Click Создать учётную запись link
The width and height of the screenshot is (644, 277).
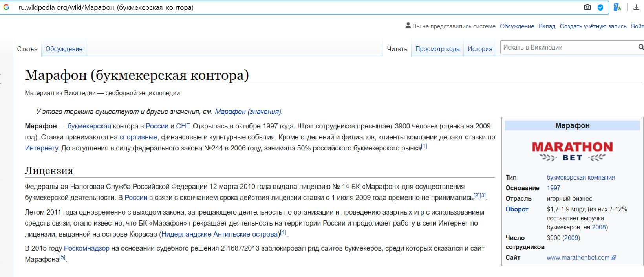(x=593, y=26)
